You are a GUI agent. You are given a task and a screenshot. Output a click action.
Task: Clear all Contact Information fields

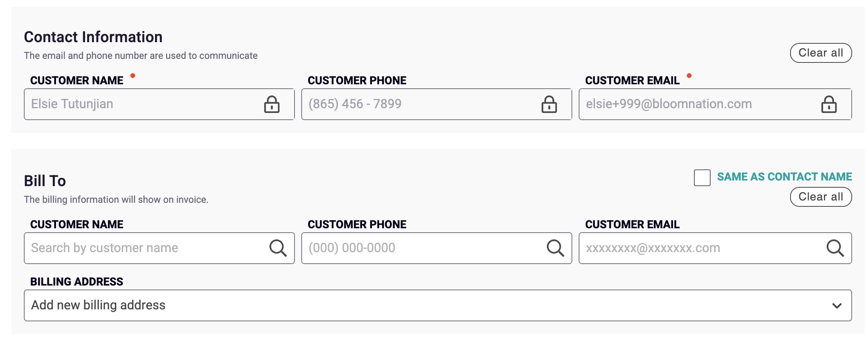(821, 53)
